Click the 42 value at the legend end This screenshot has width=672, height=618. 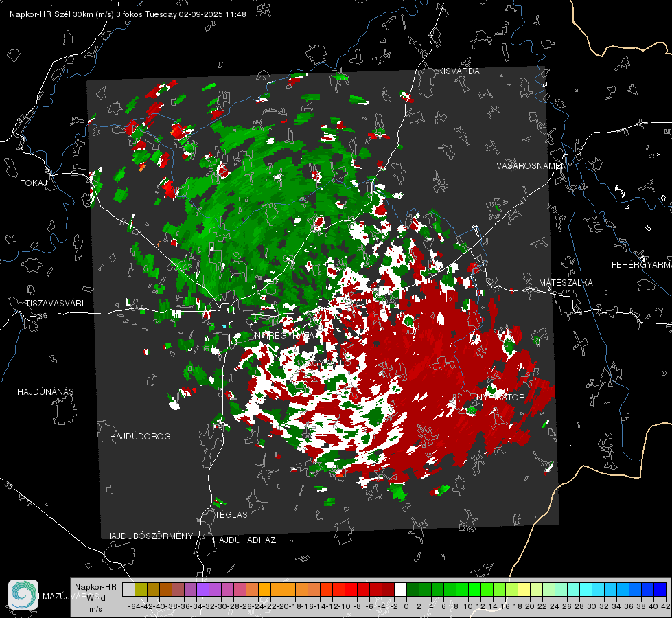click(x=666, y=606)
